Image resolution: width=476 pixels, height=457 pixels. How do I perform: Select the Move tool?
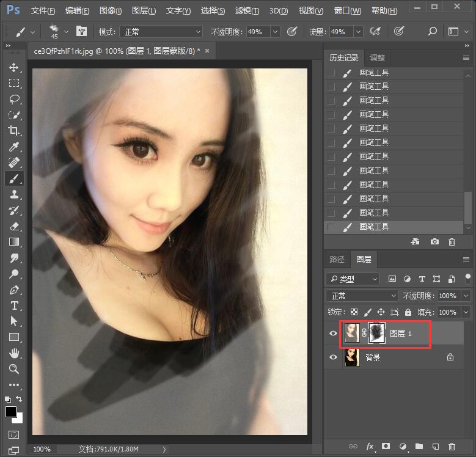(13, 67)
